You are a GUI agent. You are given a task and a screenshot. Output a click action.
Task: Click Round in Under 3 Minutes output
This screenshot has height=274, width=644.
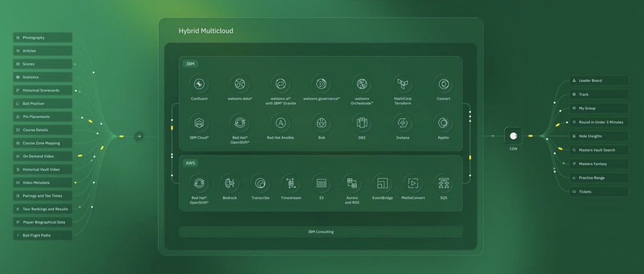(x=599, y=122)
